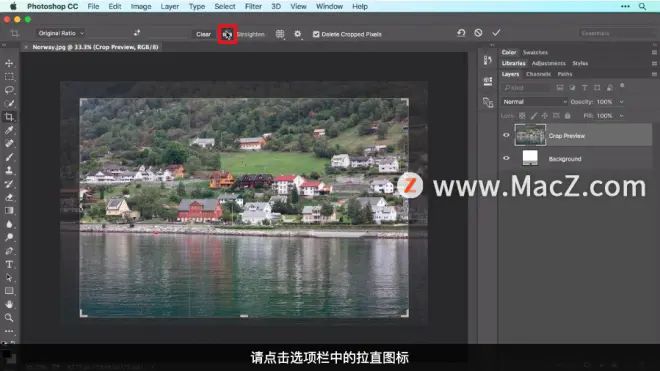Open the Normal blend mode dropdown
The width and height of the screenshot is (660, 371).
[x=535, y=101]
